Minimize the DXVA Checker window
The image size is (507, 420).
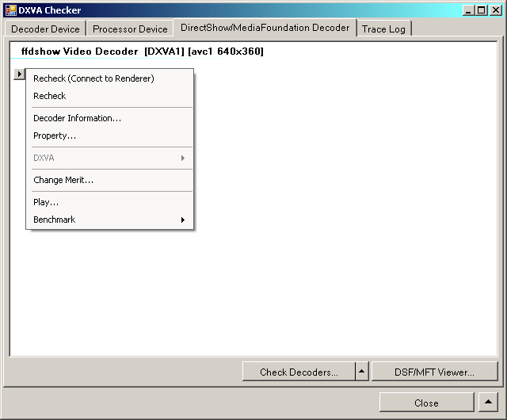[468, 10]
